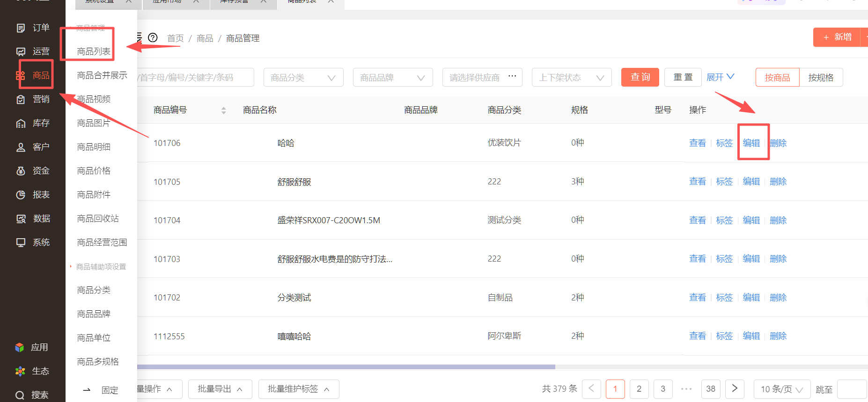Viewport: 868px width, 402px height.
Task: Open the 商品分类 filter dropdown
Action: [x=303, y=77]
